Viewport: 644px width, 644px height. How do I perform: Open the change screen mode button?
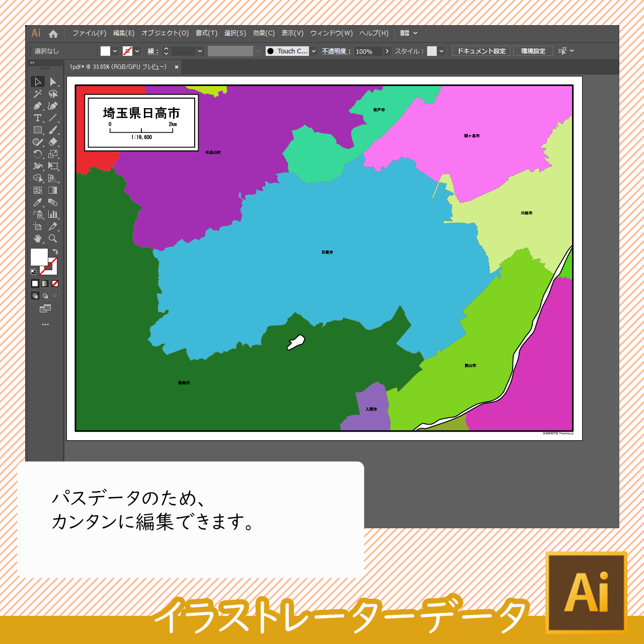(45, 308)
